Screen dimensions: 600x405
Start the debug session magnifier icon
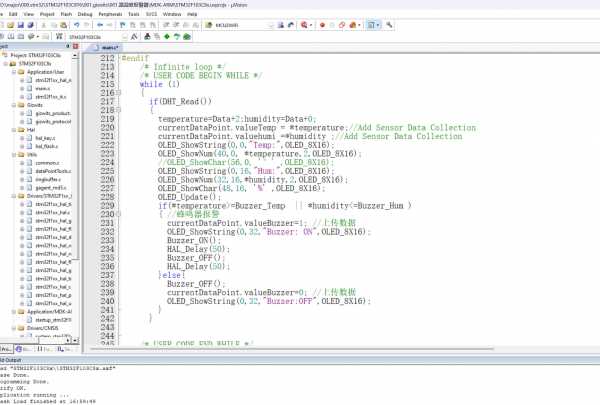coord(304,25)
